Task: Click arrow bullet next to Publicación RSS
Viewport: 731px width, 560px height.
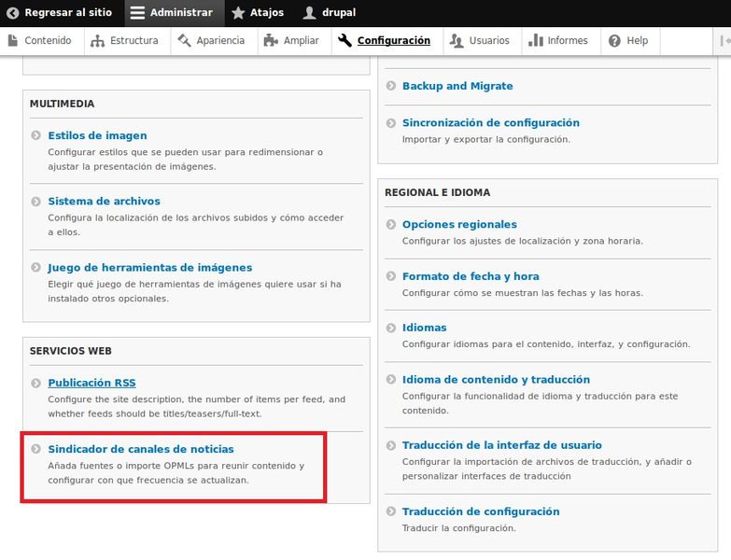Action: point(35,383)
